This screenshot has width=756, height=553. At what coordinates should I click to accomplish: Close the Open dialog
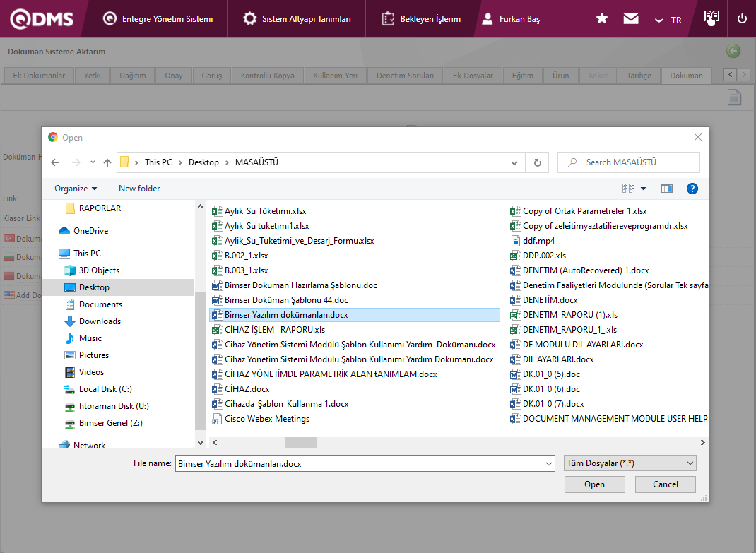click(697, 138)
